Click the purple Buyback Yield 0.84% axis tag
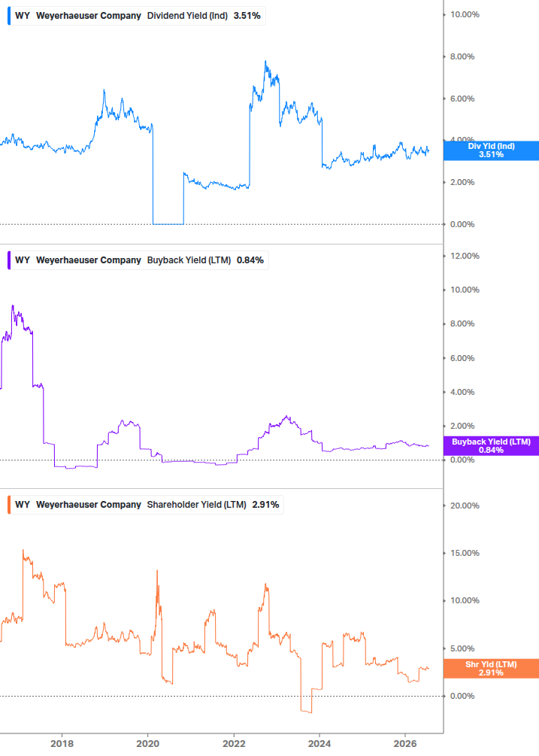The height and width of the screenshot is (756, 539). [x=491, y=446]
